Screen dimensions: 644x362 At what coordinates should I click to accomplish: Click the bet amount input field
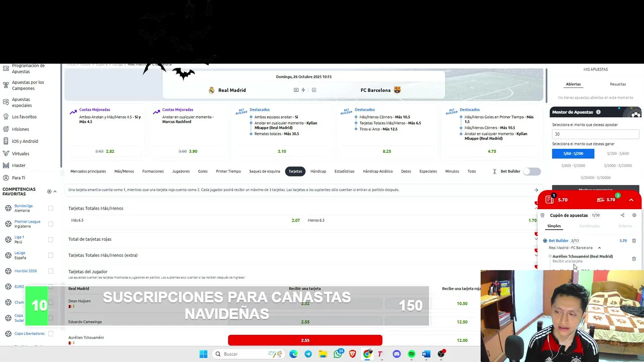(595, 134)
